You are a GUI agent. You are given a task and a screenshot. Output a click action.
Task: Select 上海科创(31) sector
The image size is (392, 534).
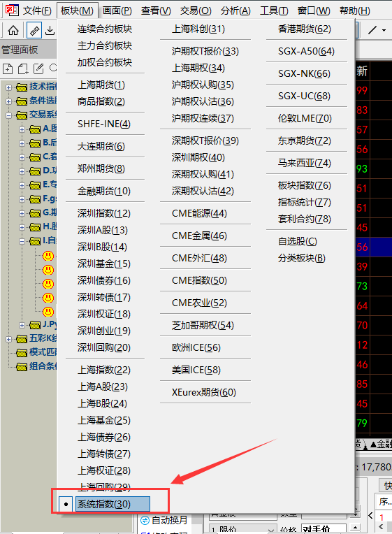pyautogui.click(x=198, y=29)
